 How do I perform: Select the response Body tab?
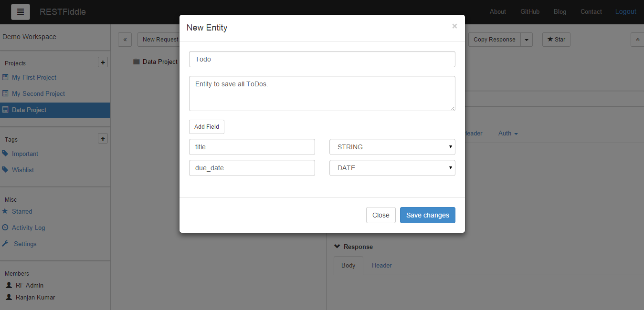pyautogui.click(x=348, y=265)
